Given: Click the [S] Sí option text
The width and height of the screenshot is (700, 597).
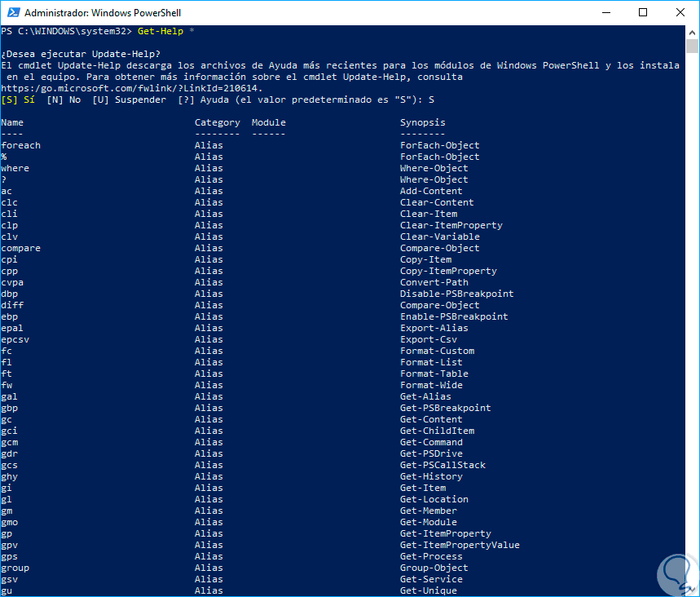Looking at the screenshot, I should (18, 99).
